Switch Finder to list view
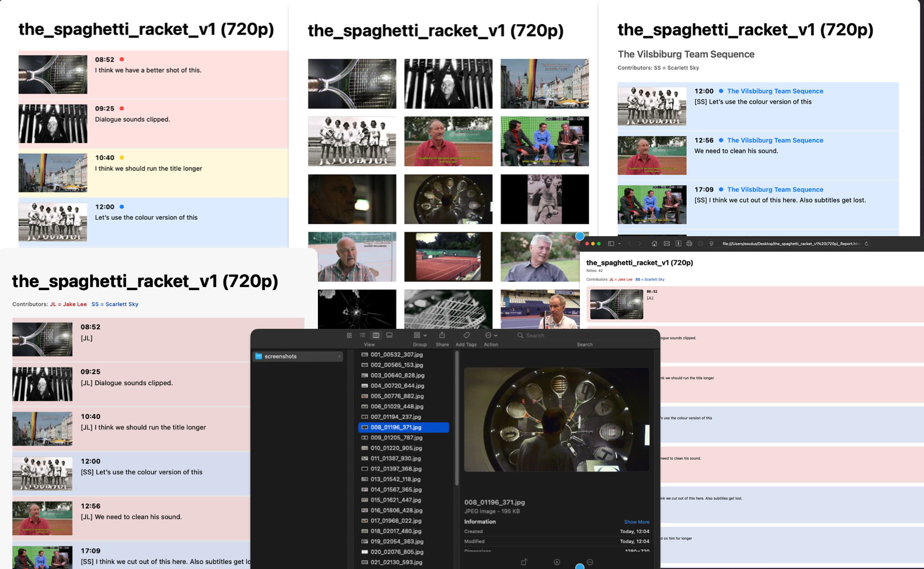Viewport: 924px width, 569px height. coord(363,335)
